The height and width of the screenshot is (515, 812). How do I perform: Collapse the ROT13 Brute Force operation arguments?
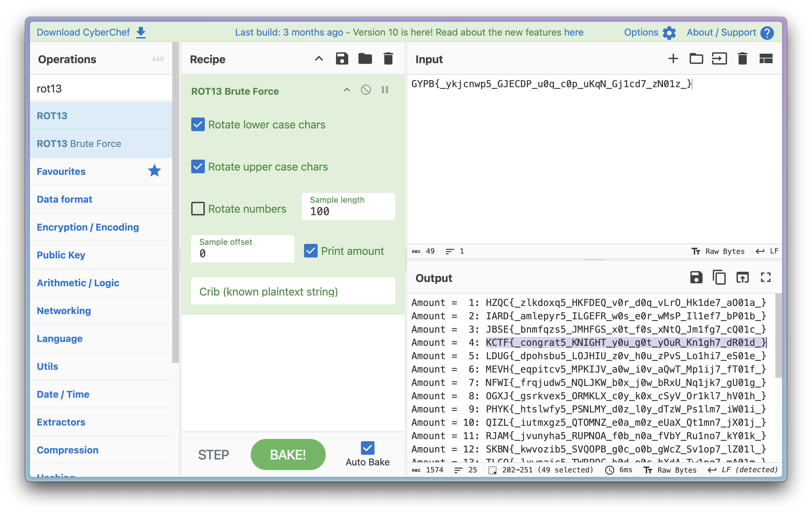coord(347,90)
